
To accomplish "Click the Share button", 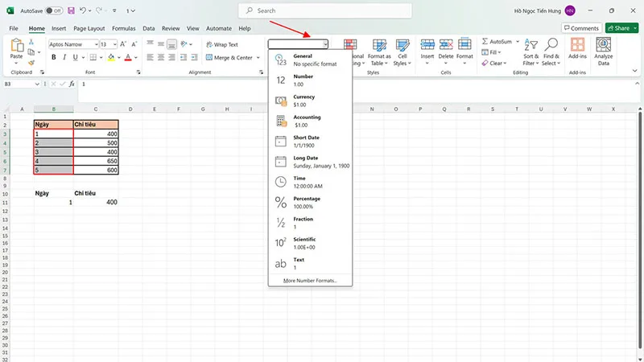I will pyautogui.click(x=621, y=28).
